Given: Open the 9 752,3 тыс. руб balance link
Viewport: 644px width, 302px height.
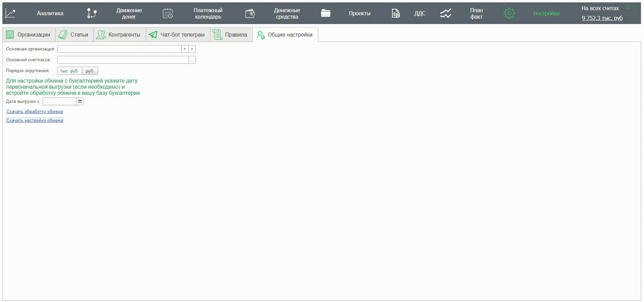Looking at the screenshot, I should [x=602, y=18].
